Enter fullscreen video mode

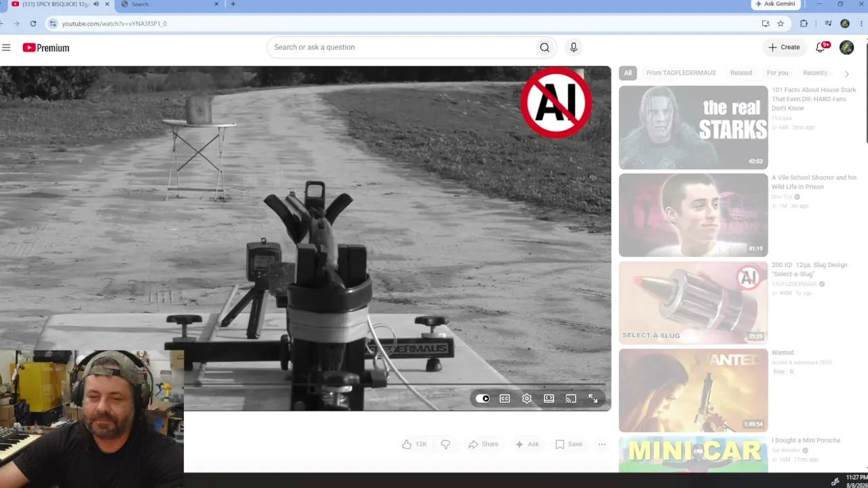pyautogui.click(x=593, y=399)
